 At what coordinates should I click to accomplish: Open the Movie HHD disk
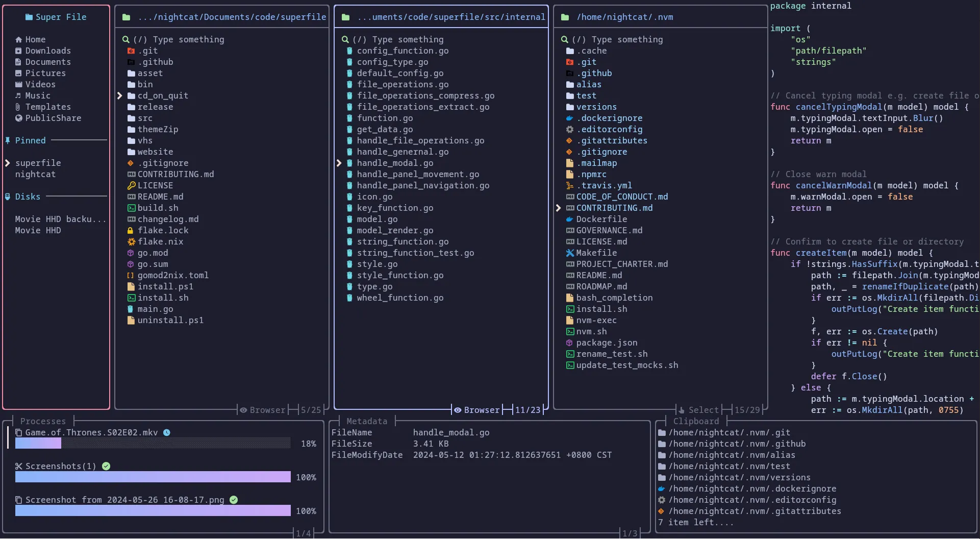tap(38, 230)
